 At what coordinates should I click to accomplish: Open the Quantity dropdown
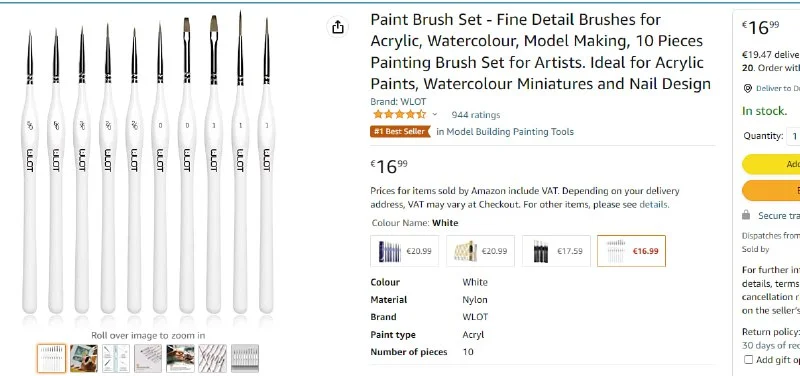(x=793, y=136)
